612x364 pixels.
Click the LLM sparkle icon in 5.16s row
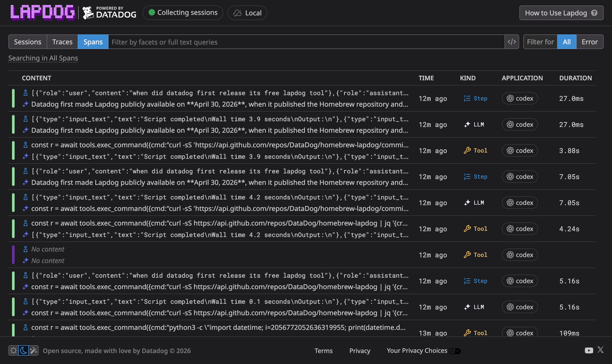coord(467,307)
